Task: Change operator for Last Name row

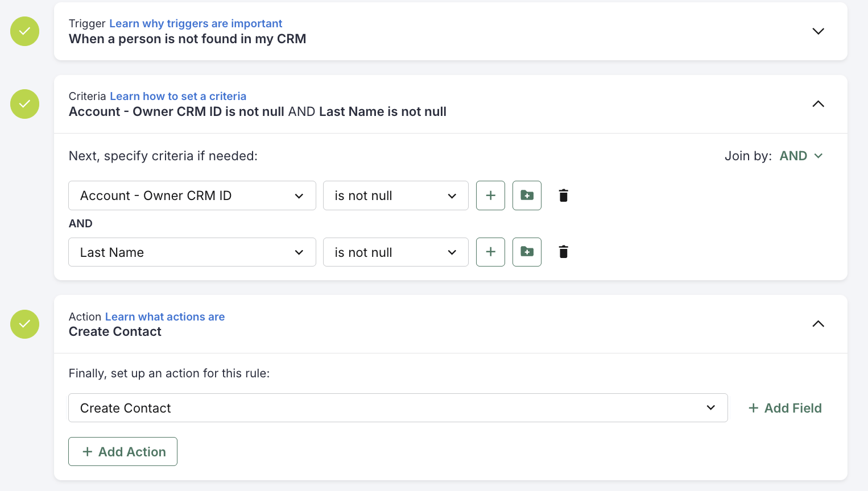Action: [x=396, y=252]
